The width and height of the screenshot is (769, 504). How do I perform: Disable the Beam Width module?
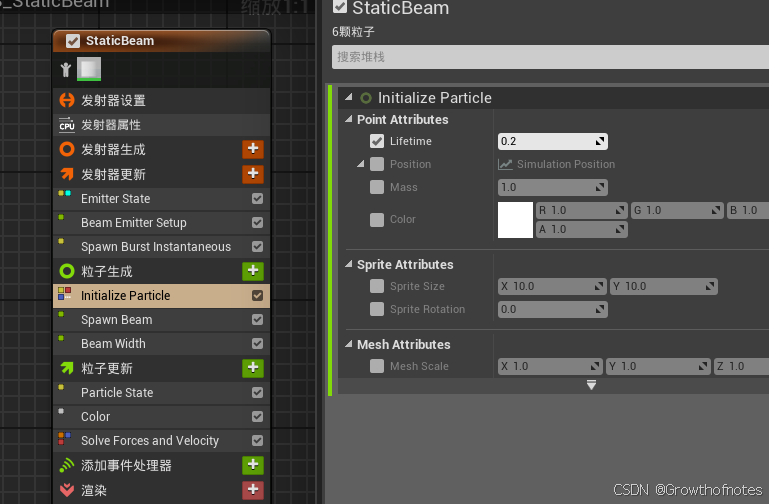tap(257, 344)
